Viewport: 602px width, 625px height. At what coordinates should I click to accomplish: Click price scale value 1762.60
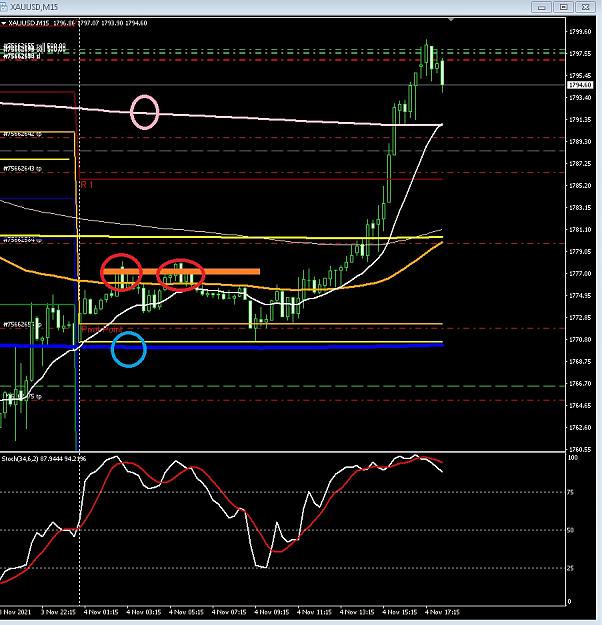click(580, 428)
